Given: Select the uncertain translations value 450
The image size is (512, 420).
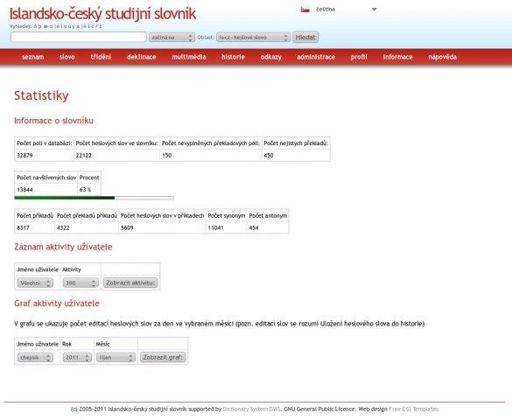Looking at the screenshot, I should (x=269, y=156).
